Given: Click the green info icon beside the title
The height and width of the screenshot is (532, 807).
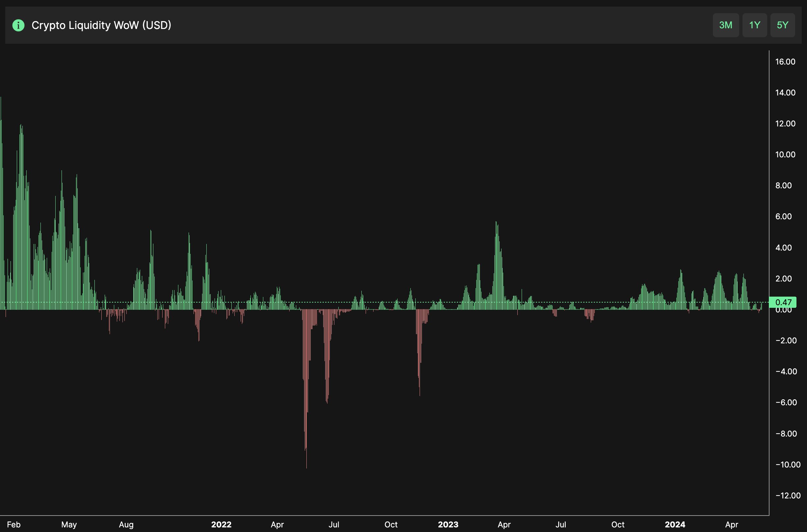Looking at the screenshot, I should [18, 25].
